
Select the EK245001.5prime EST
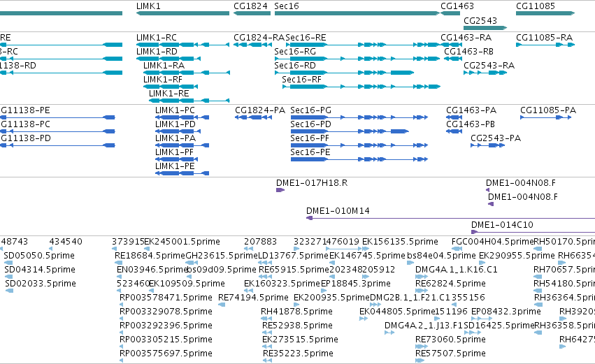pos(146,249)
